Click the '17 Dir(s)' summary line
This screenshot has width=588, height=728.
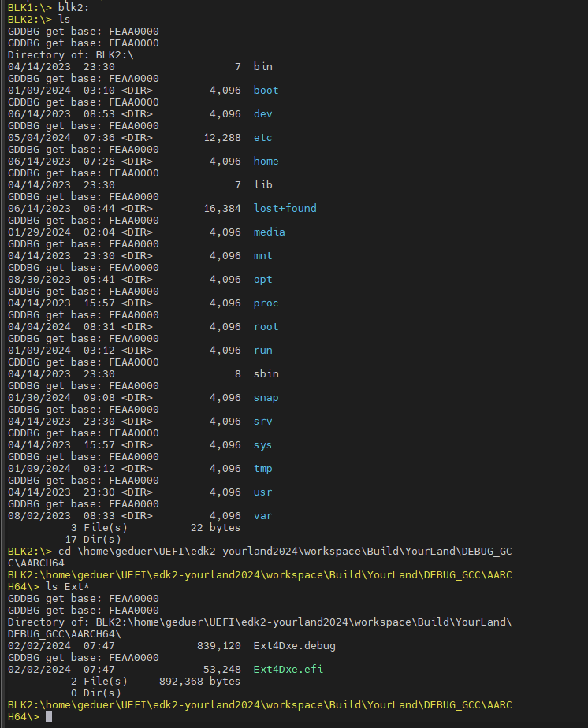tap(93, 540)
